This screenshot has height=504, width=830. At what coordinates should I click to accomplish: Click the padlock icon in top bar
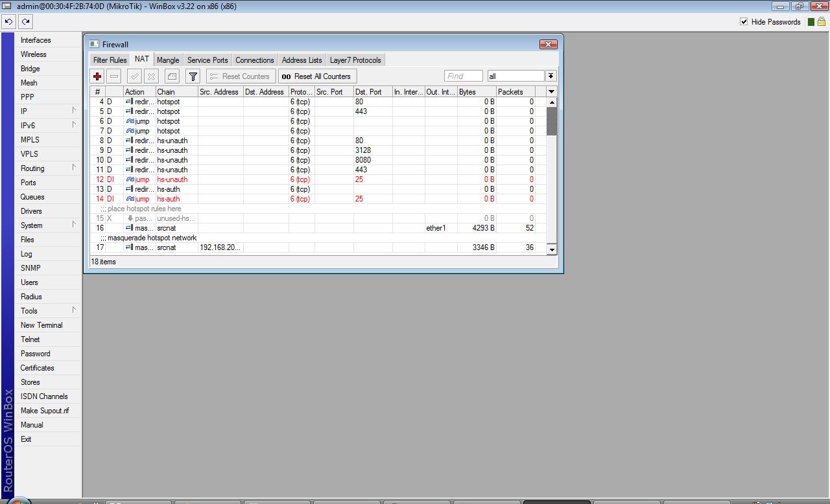click(x=821, y=22)
